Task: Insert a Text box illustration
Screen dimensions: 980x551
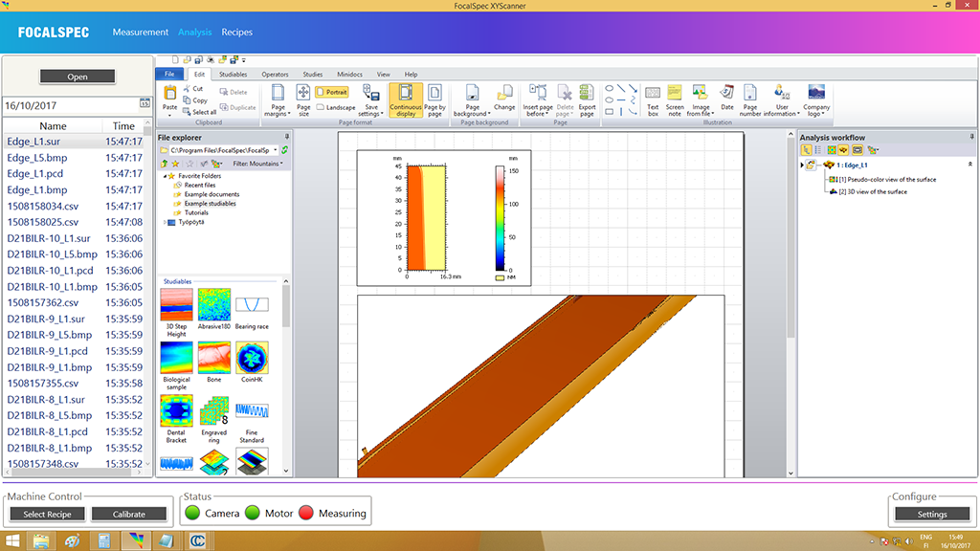Action: (x=653, y=99)
